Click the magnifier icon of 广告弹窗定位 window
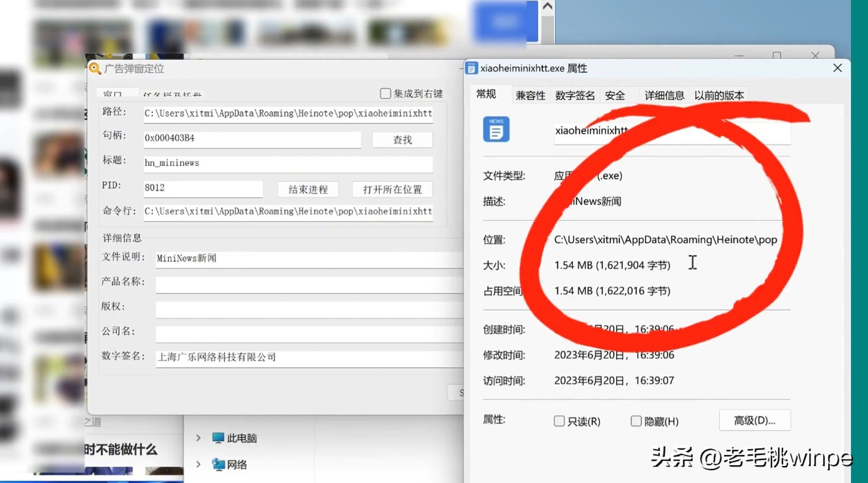Screen dimensions: 868x483 coord(95,69)
